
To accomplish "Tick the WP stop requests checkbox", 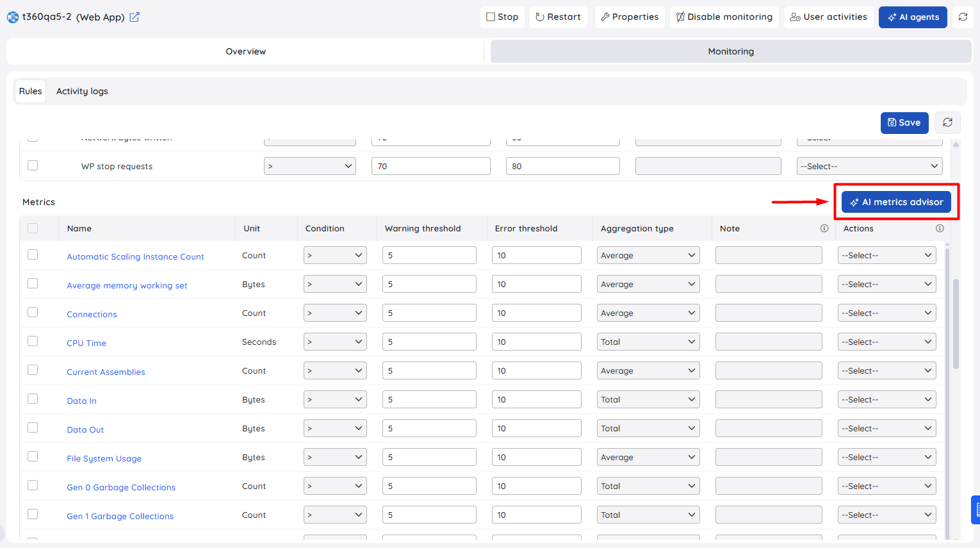I will tap(33, 165).
